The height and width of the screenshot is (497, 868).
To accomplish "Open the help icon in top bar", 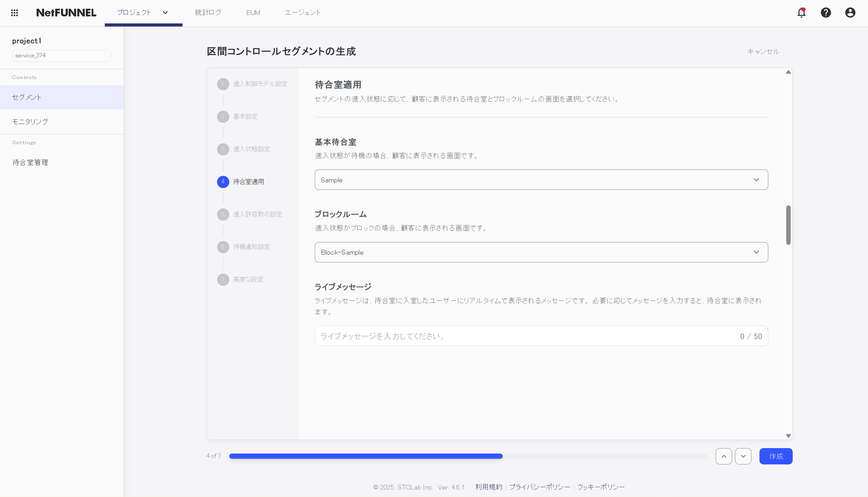I will pyautogui.click(x=826, y=13).
